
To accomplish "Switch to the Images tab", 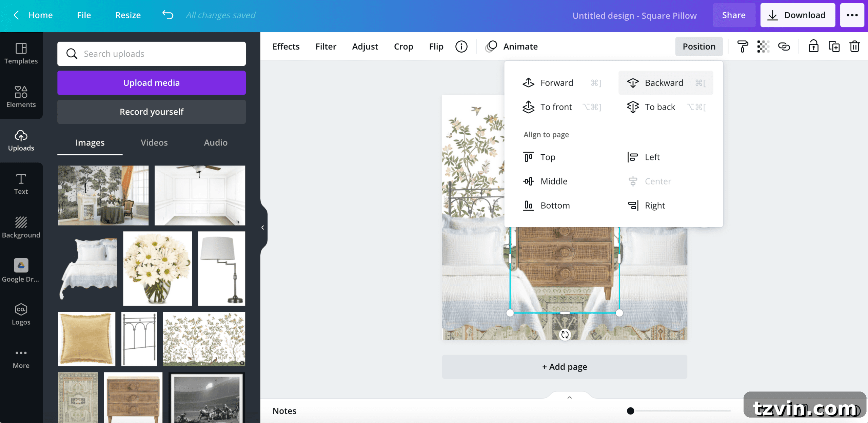I will tap(90, 143).
